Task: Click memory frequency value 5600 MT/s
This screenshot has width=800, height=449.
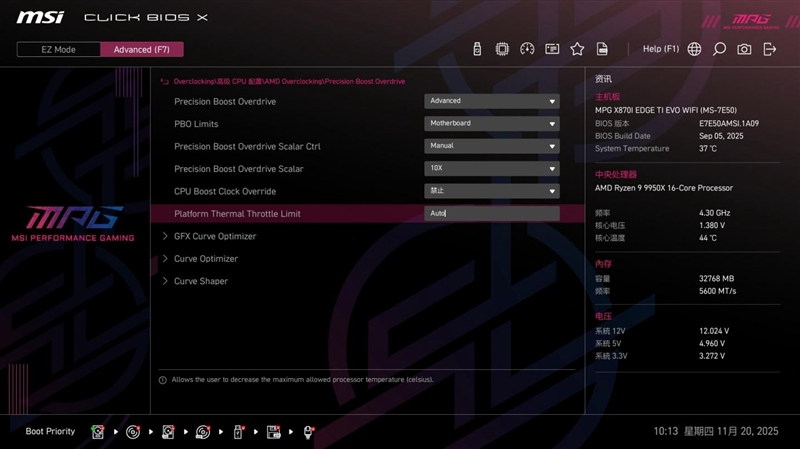Action: [x=717, y=291]
